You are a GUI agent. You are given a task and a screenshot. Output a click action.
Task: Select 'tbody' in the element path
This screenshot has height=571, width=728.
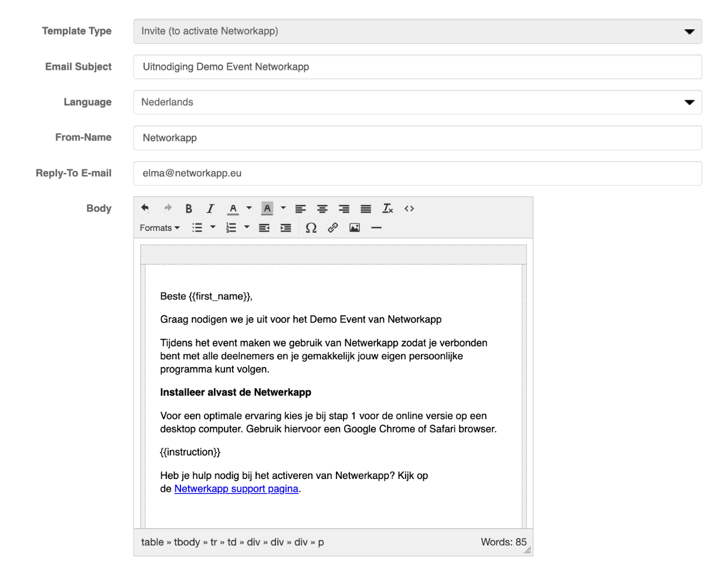(x=187, y=542)
